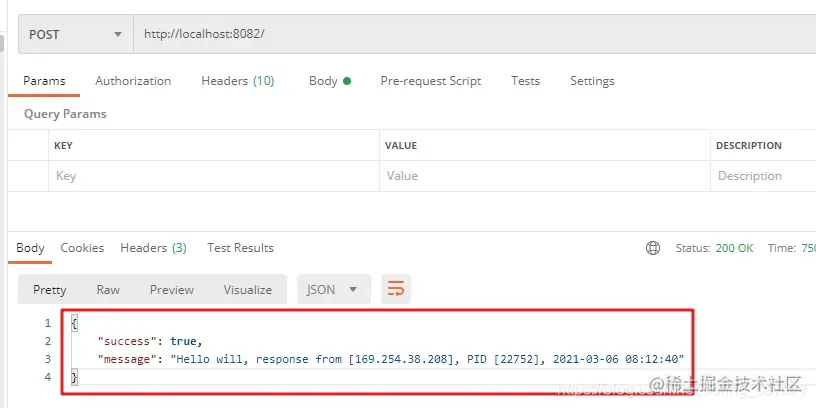Select the response Body tab
The height and width of the screenshot is (408, 816).
click(30, 248)
